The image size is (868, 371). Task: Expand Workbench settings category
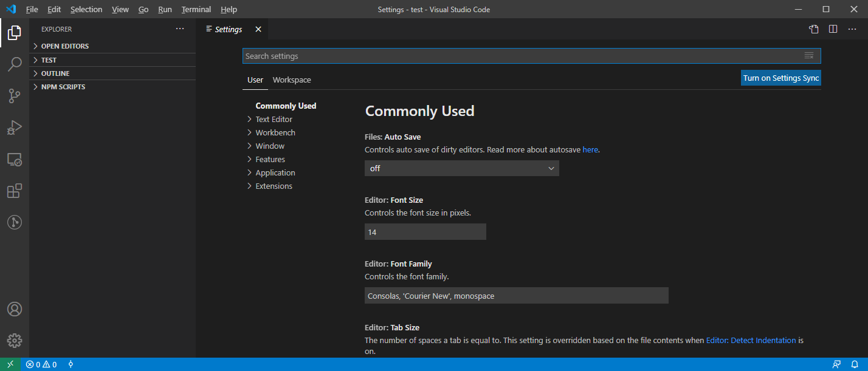click(275, 132)
